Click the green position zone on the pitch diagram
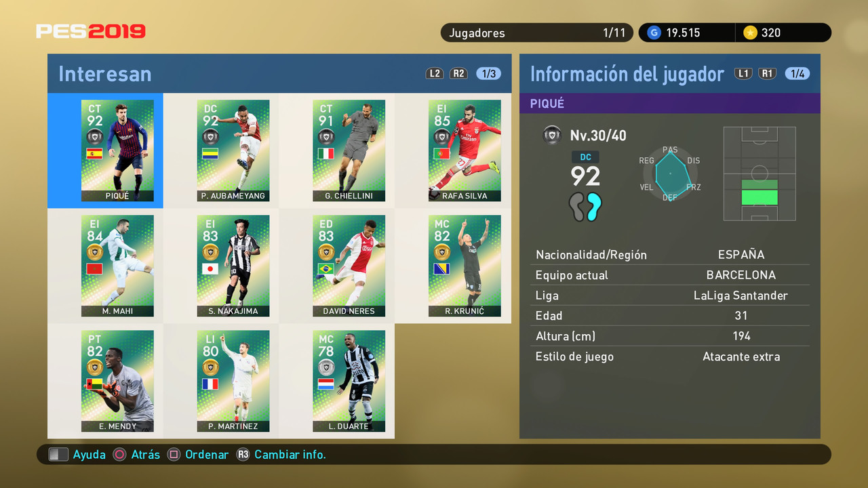868x488 pixels. (759, 192)
